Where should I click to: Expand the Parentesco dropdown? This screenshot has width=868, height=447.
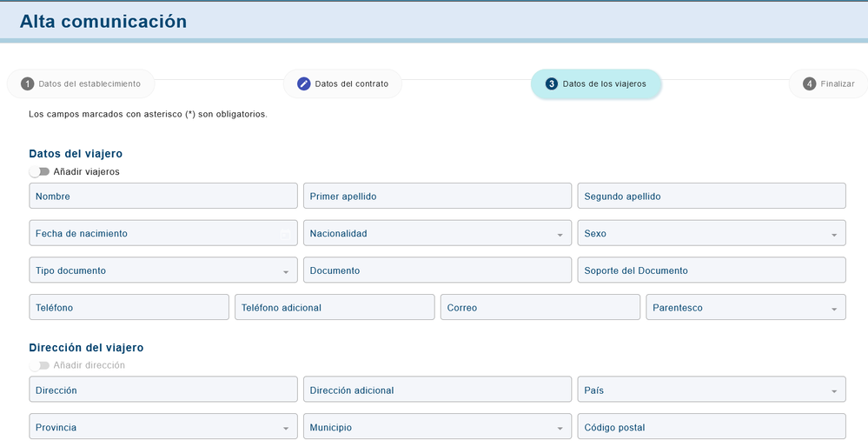[745, 308]
